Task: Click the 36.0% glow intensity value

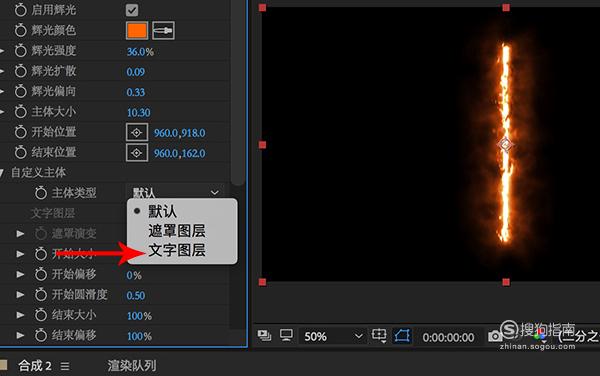Action: tap(140, 52)
